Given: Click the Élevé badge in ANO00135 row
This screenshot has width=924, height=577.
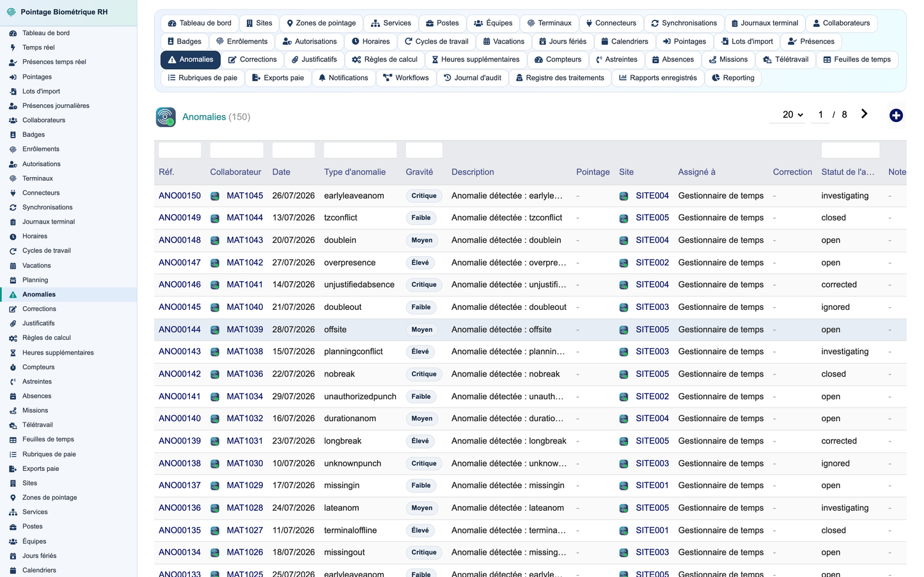Looking at the screenshot, I should (420, 530).
